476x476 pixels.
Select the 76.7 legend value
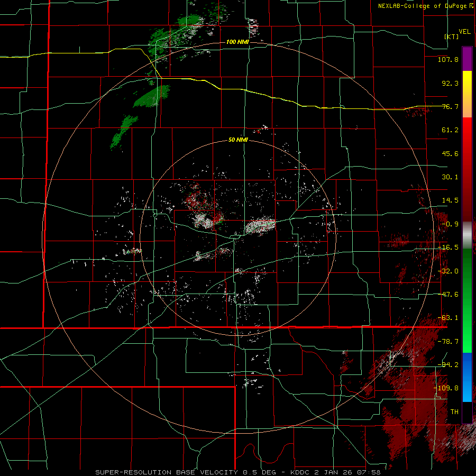click(x=450, y=106)
